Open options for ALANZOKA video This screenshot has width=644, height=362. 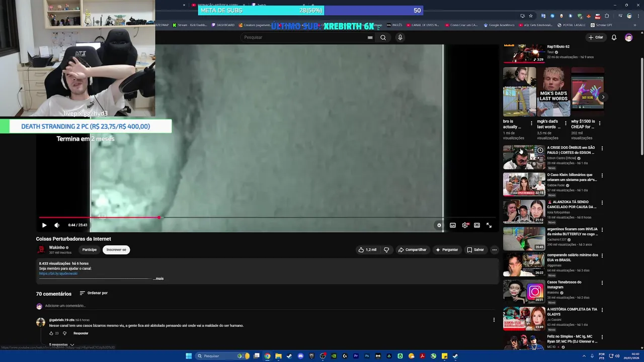point(602,203)
